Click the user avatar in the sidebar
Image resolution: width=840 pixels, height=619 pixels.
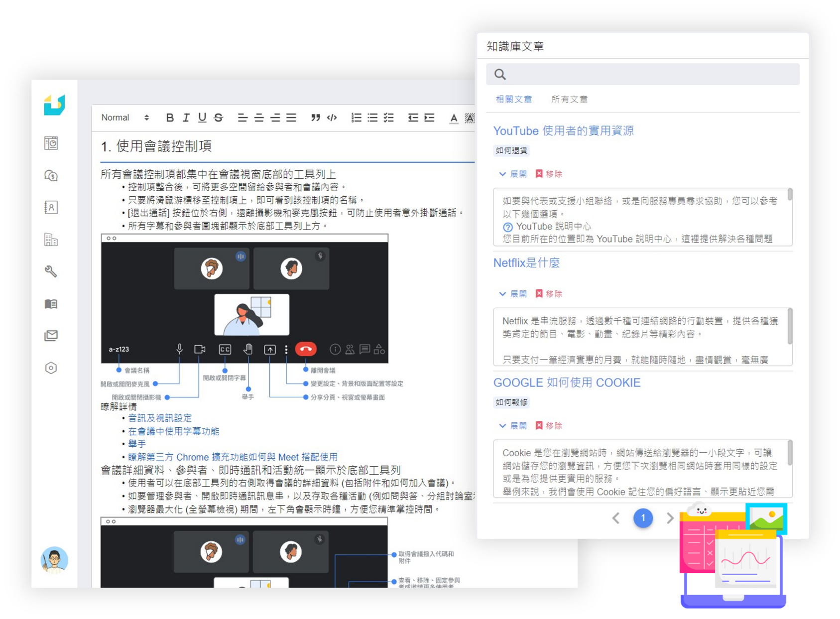[x=54, y=560]
